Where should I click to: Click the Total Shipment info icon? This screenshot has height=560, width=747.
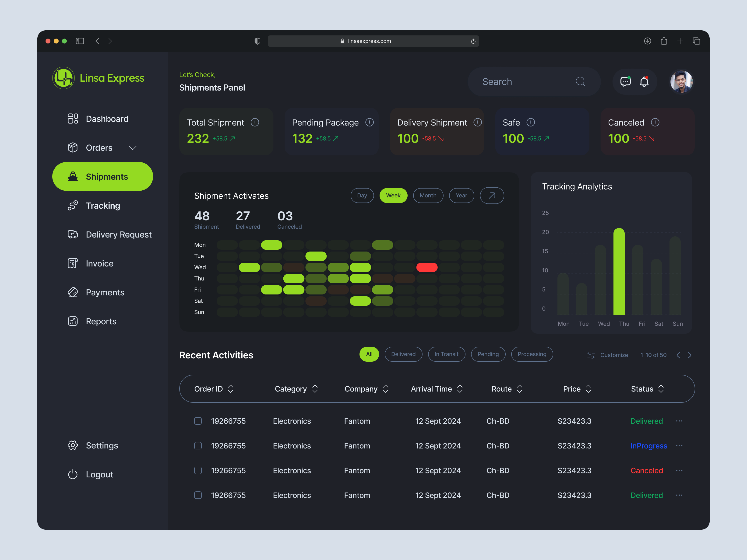tap(255, 122)
